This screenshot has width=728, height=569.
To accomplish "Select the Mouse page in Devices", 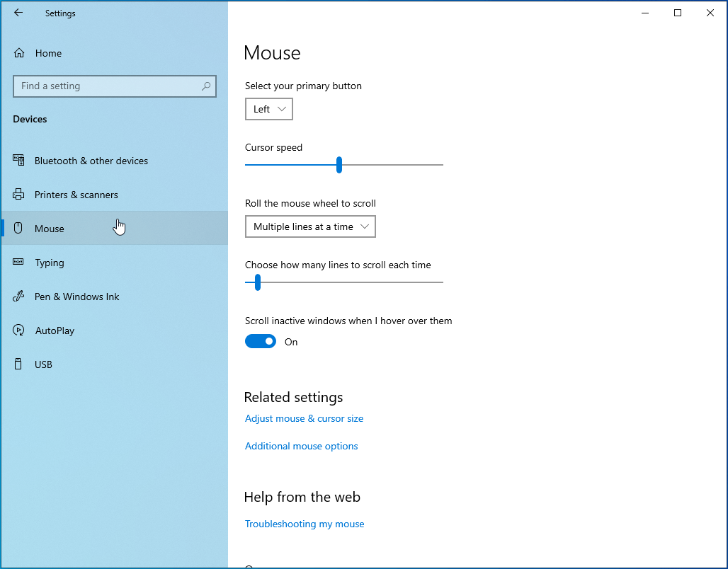I will pos(50,228).
